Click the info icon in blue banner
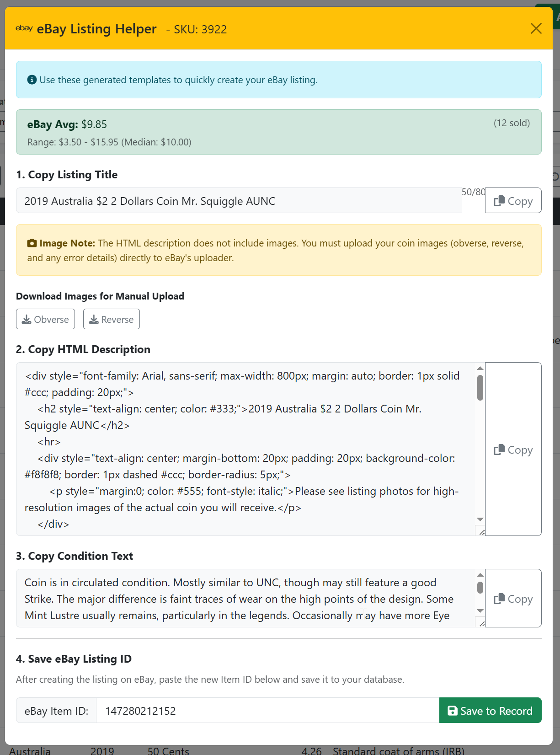The height and width of the screenshot is (755, 560). click(32, 80)
